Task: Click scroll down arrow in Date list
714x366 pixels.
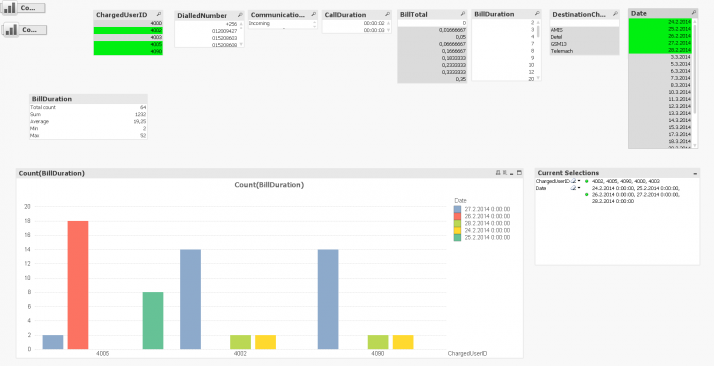Action: point(694,145)
